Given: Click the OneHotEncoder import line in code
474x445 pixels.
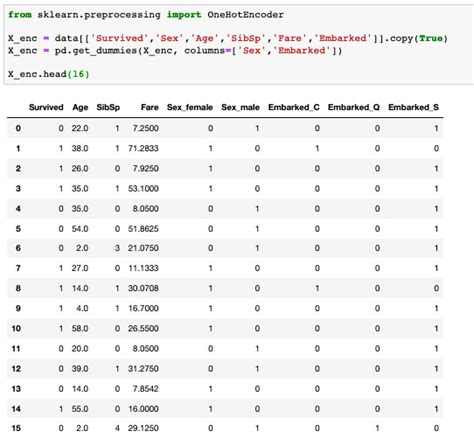Looking at the screenshot, I should click(146, 15).
